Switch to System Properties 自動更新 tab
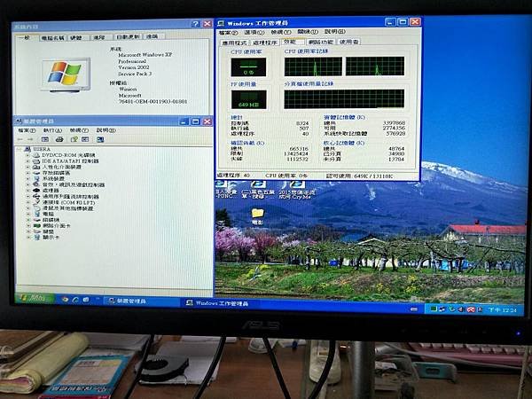The height and width of the screenshot is (399, 532). [128, 36]
